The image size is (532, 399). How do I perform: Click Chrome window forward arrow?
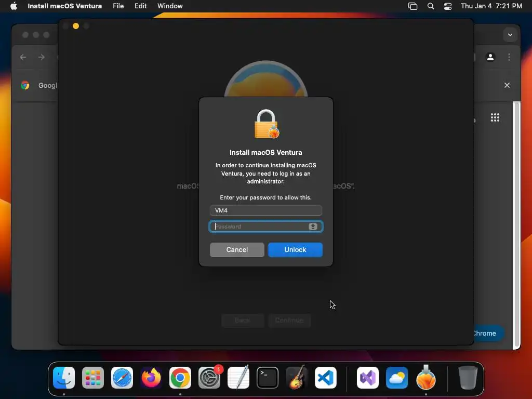pos(42,57)
